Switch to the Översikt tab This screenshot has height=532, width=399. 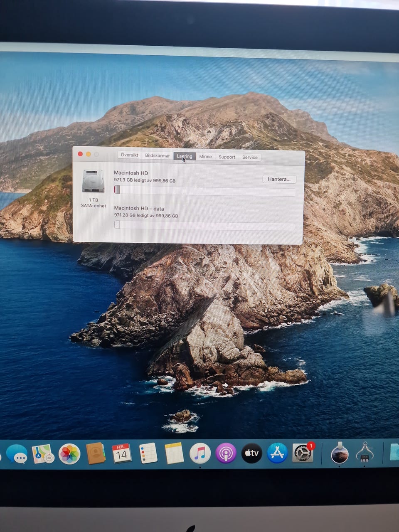(129, 155)
